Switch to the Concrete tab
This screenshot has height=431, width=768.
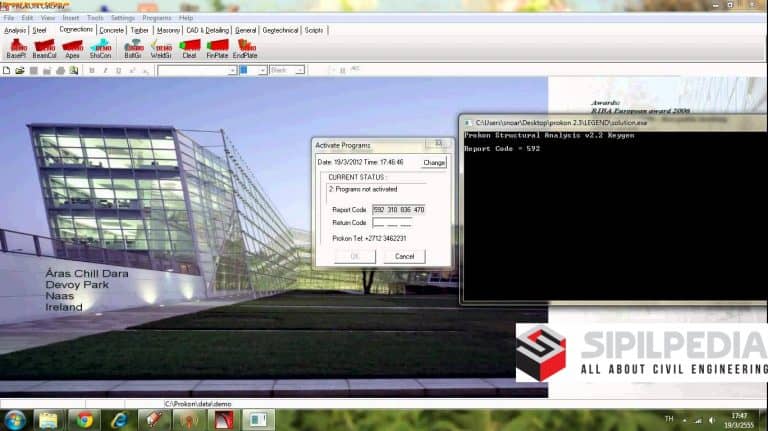[x=112, y=30]
